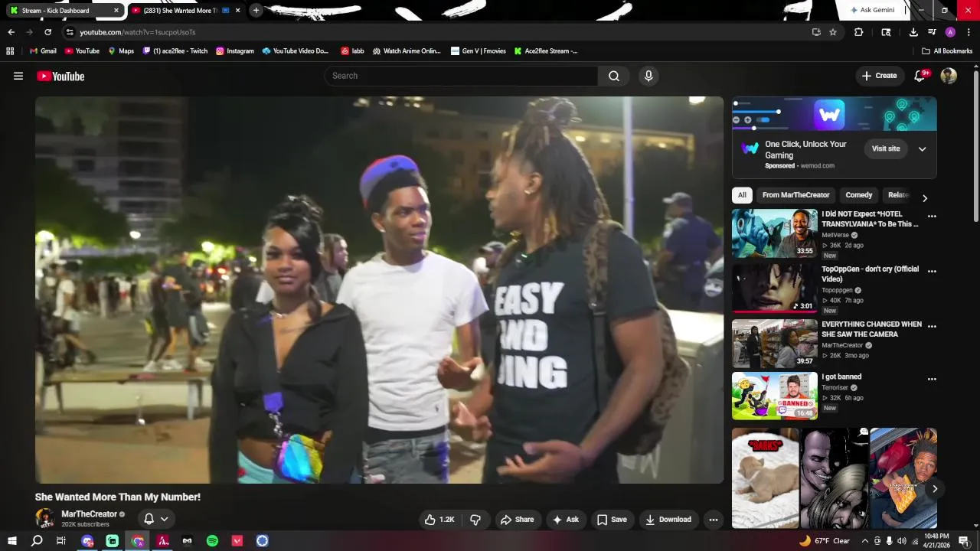Like the video with thumbs up
This screenshot has height=551, width=980.
(x=439, y=520)
